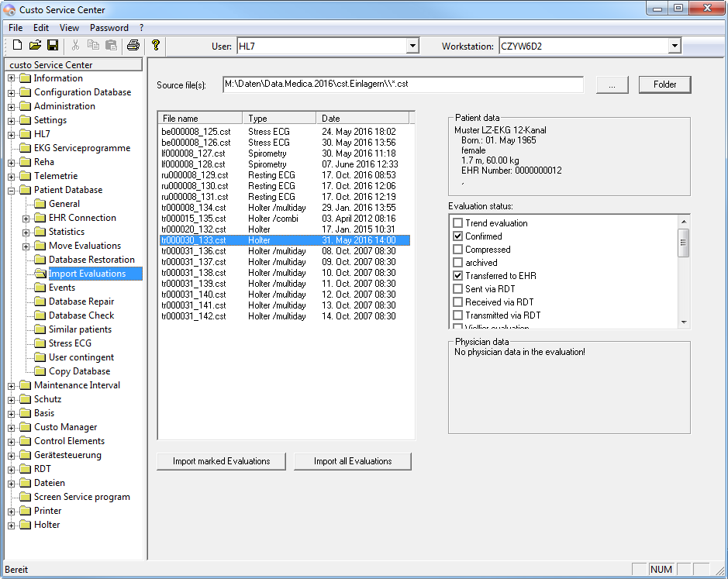Click the browse ... button
Image resolution: width=728 pixels, height=579 pixels.
[x=612, y=84]
